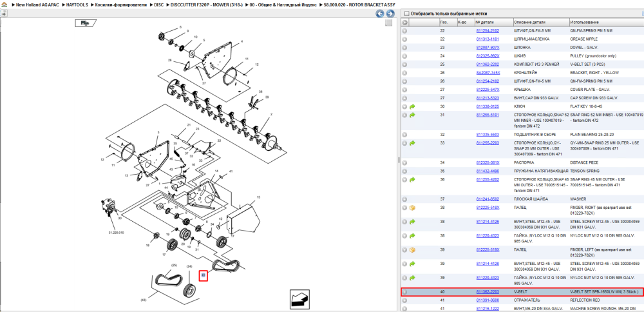Open part number link 811338-0125

tap(488, 106)
